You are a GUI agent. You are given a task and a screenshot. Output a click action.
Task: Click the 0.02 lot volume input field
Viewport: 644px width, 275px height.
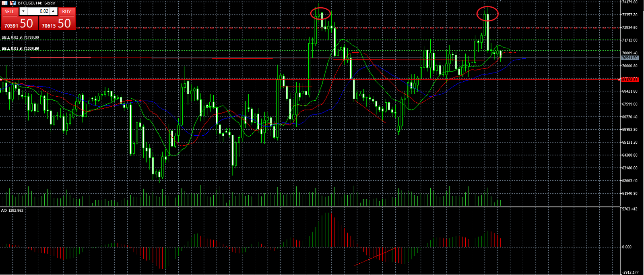[39, 11]
